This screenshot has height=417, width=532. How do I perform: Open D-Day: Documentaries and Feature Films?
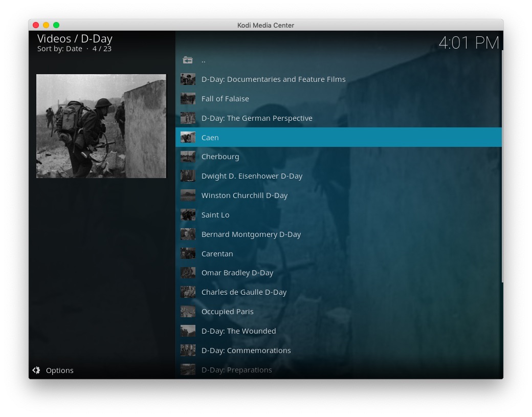pyautogui.click(x=273, y=79)
